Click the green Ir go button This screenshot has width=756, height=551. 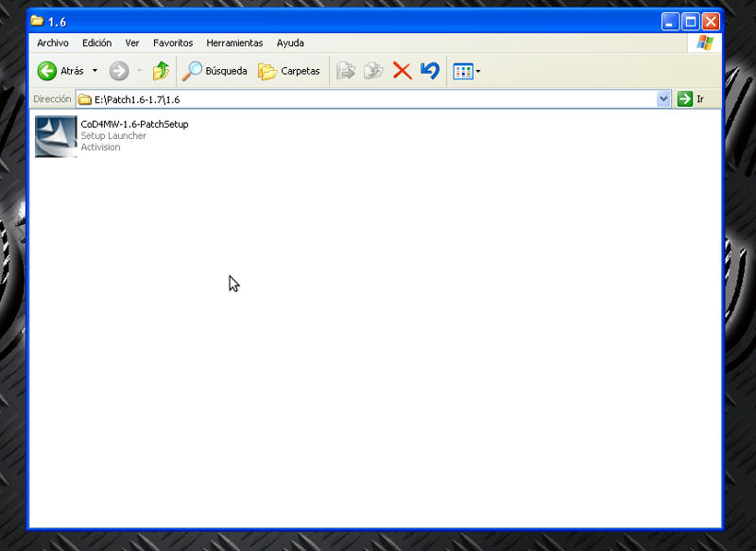tap(692, 99)
